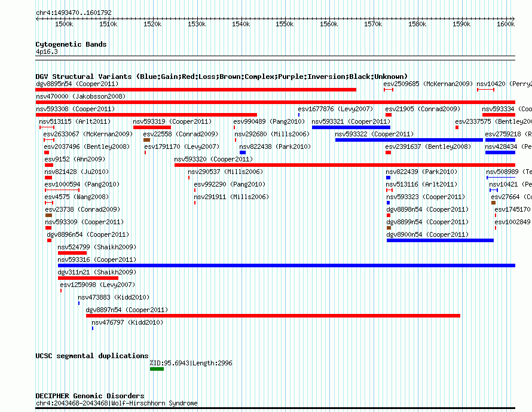The height and width of the screenshot is (412, 532).
Task: Click the red bar under nsv524799
Action: click(72, 253)
